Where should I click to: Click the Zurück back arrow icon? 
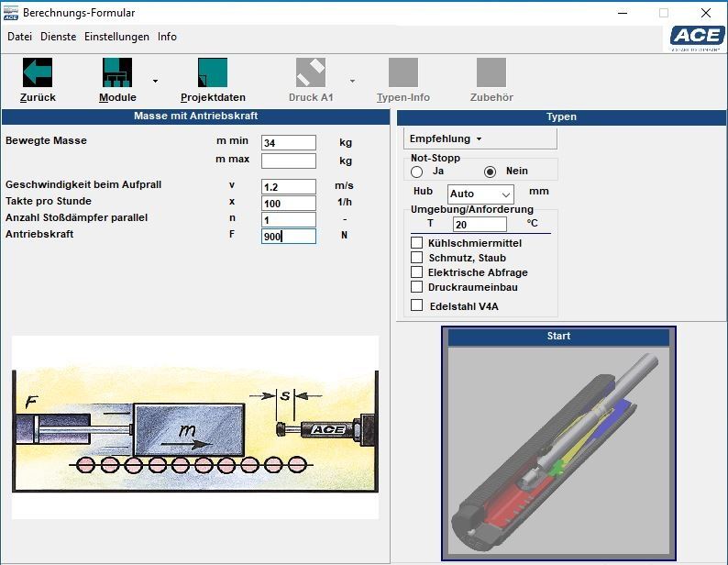(x=38, y=72)
